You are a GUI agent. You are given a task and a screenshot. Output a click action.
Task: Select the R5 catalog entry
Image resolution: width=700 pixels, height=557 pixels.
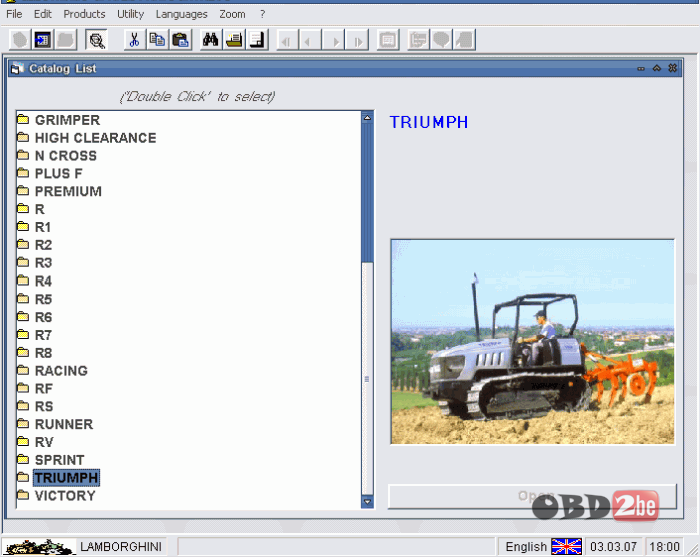[43, 299]
